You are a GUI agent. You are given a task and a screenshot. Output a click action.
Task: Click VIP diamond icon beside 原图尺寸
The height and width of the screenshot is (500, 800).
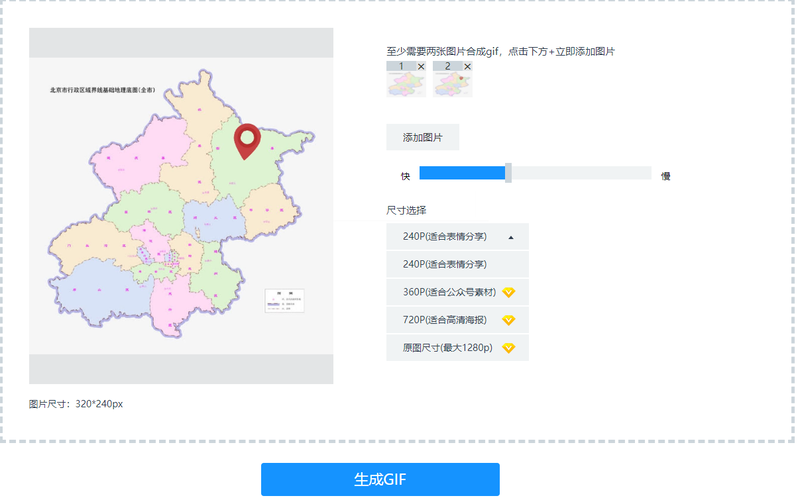pos(509,348)
